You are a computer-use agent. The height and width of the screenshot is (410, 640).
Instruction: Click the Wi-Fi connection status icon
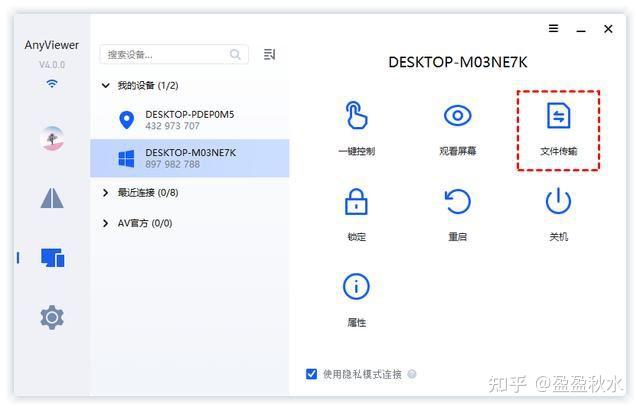(52, 84)
